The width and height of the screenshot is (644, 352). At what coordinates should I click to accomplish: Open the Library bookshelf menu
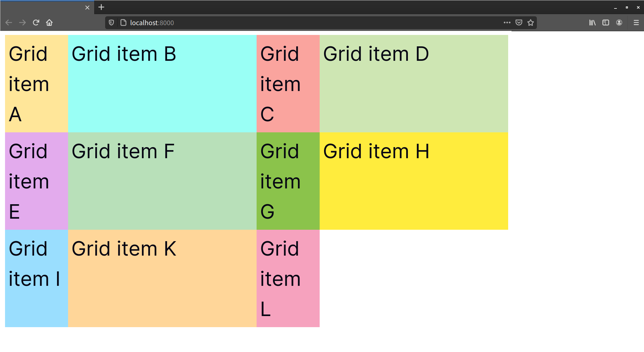point(592,23)
